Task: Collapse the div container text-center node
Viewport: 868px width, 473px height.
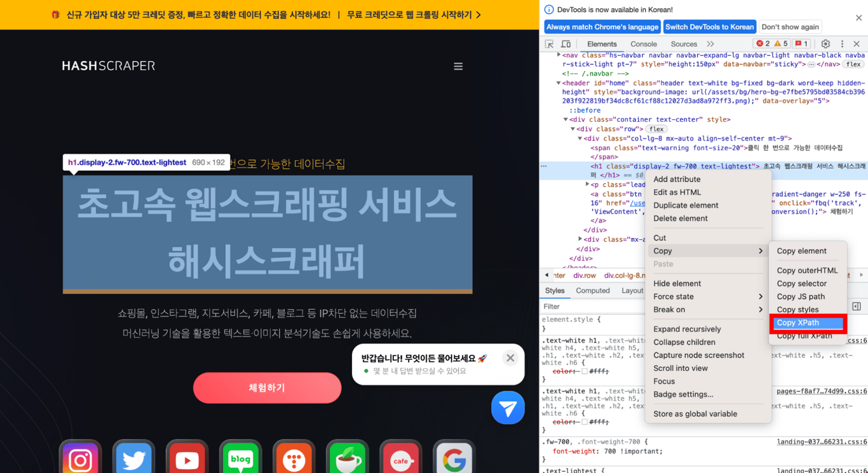Action: (566, 119)
